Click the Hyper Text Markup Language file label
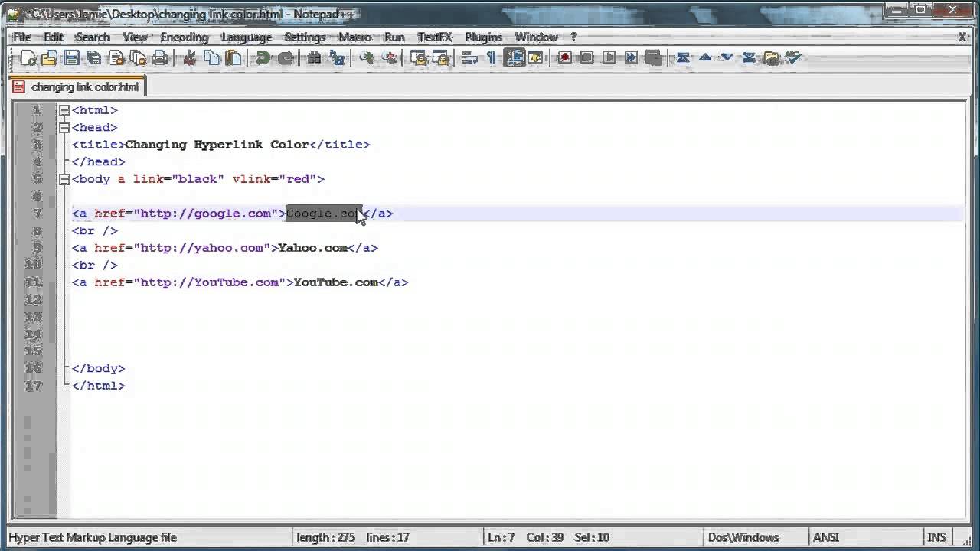 tap(93, 537)
